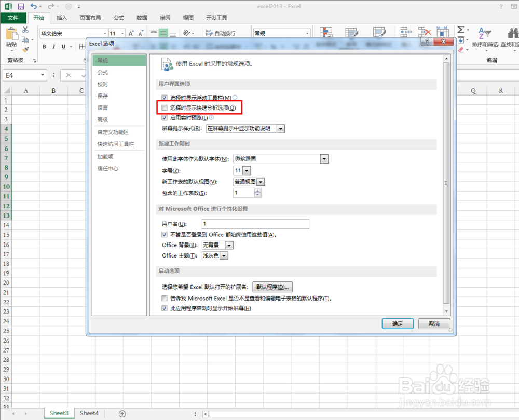Click the insert cells icon

point(406,32)
